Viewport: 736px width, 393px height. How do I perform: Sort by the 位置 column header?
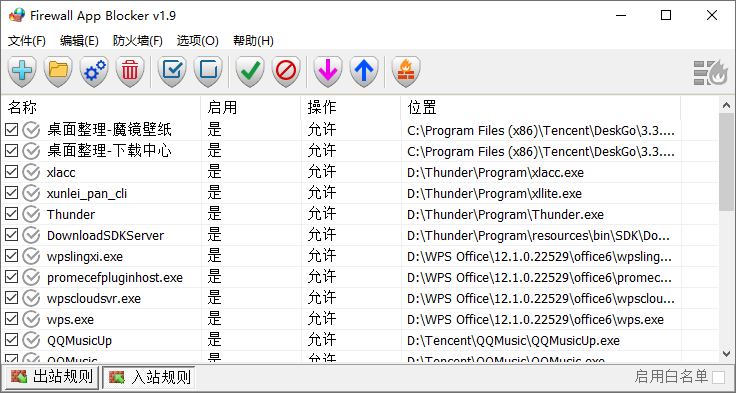pyautogui.click(x=541, y=108)
